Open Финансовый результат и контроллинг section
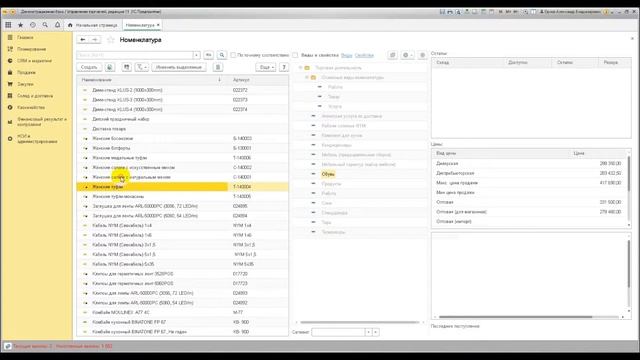640x360 pixels. (x=42, y=121)
